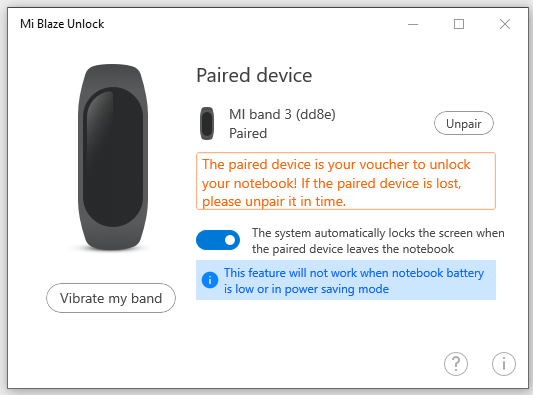The height and width of the screenshot is (395, 533).
Task: Click the white knob on the blue switch
Action: pos(230,240)
